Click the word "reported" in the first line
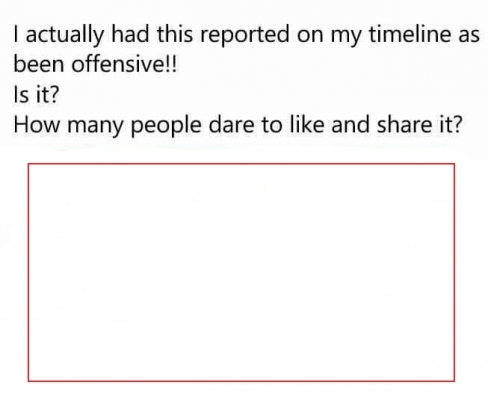The width and height of the screenshot is (488, 400). 244,35
